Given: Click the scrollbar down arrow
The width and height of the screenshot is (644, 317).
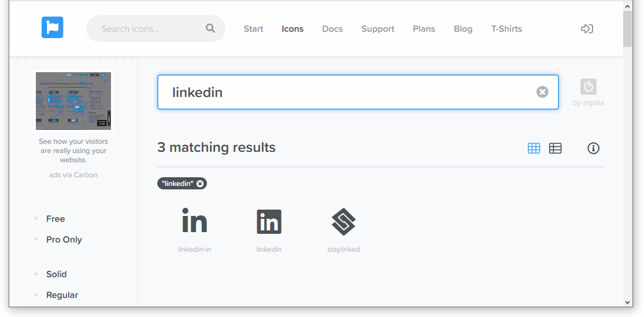Looking at the screenshot, I should [x=628, y=302].
